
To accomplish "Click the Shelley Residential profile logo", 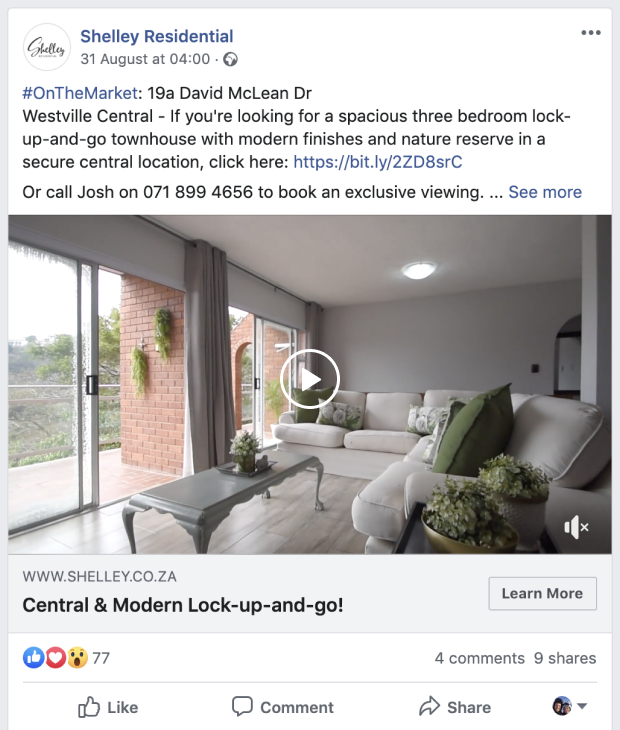I will click(47, 47).
